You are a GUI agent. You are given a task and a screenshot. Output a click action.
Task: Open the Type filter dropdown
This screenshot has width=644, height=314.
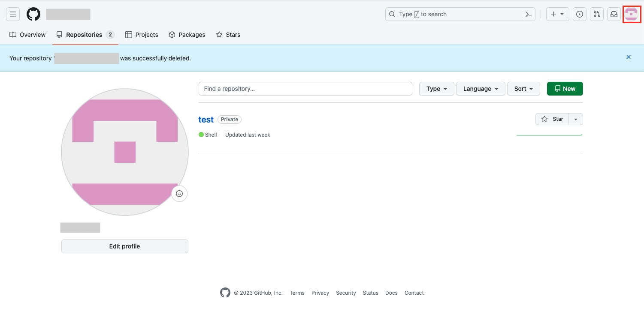pos(436,89)
